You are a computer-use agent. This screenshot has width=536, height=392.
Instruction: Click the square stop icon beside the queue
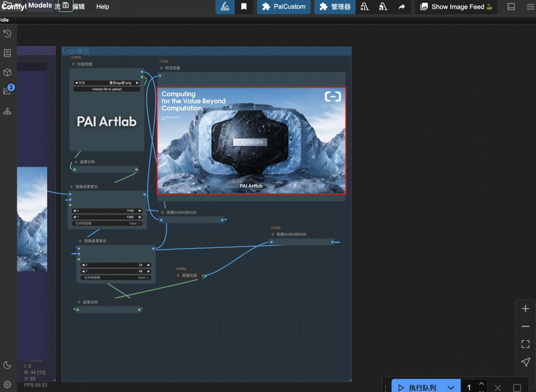pyautogui.click(x=517, y=388)
